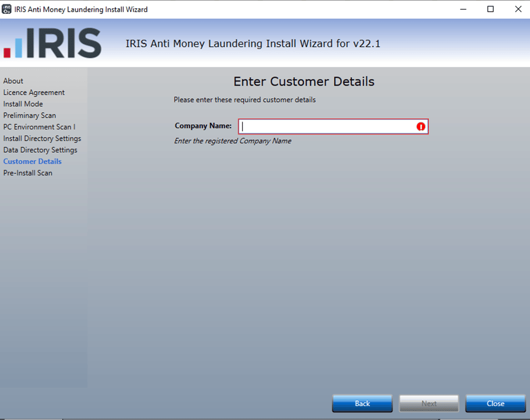Focus the Company Name input field
The height and width of the screenshot is (420, 530).
click(333, 126)
